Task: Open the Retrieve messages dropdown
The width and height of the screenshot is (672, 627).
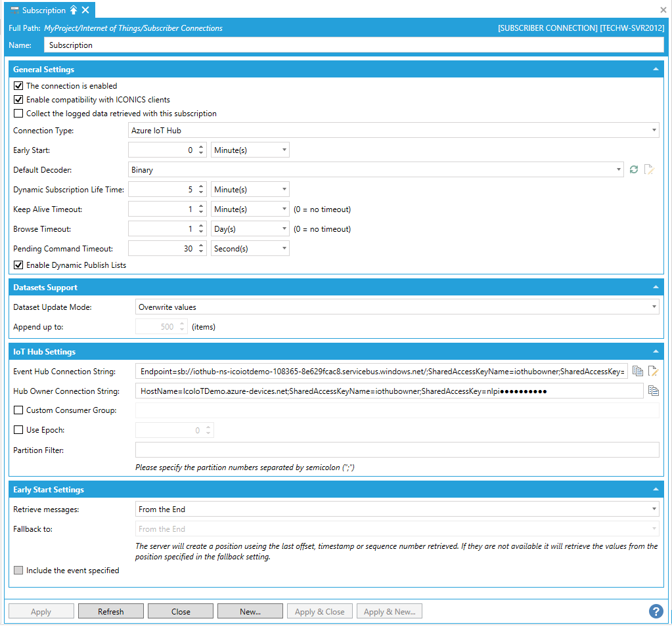Action: tap(654, 509)
